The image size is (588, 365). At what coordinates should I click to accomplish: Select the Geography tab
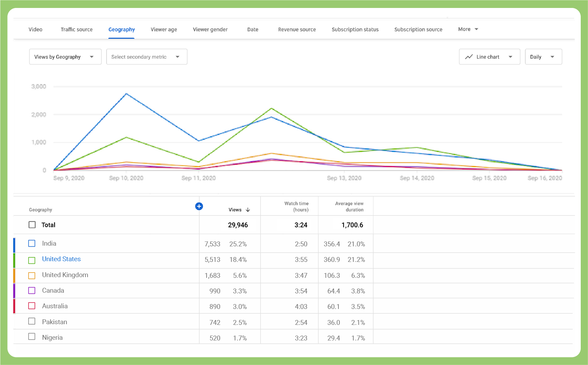121,29
